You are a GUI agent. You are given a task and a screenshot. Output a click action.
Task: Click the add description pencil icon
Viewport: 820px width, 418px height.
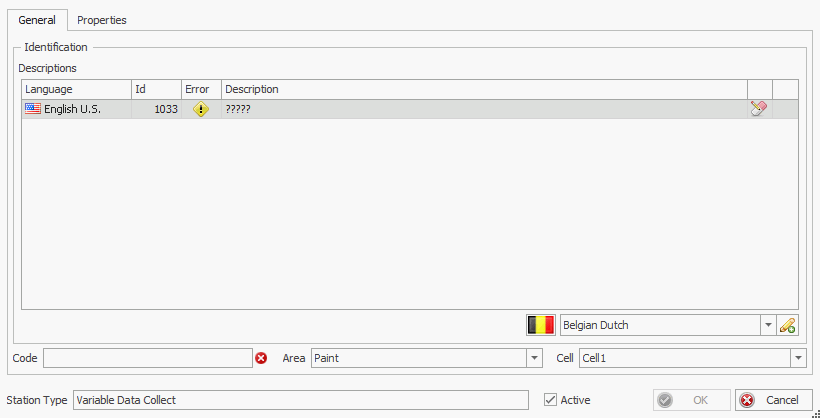pyautogui.click(x=788, y=325)
